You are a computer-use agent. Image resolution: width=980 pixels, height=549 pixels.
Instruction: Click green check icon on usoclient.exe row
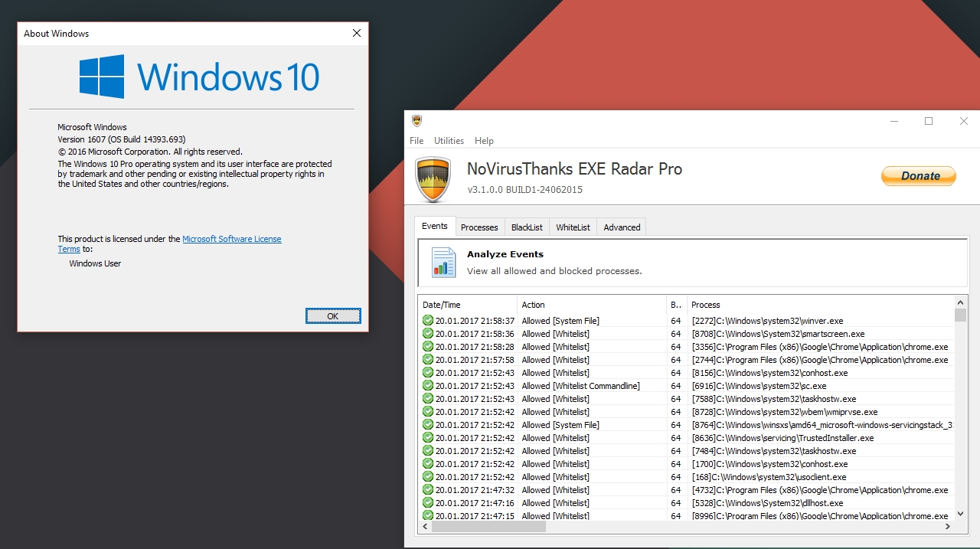click(x=428, y=477)
